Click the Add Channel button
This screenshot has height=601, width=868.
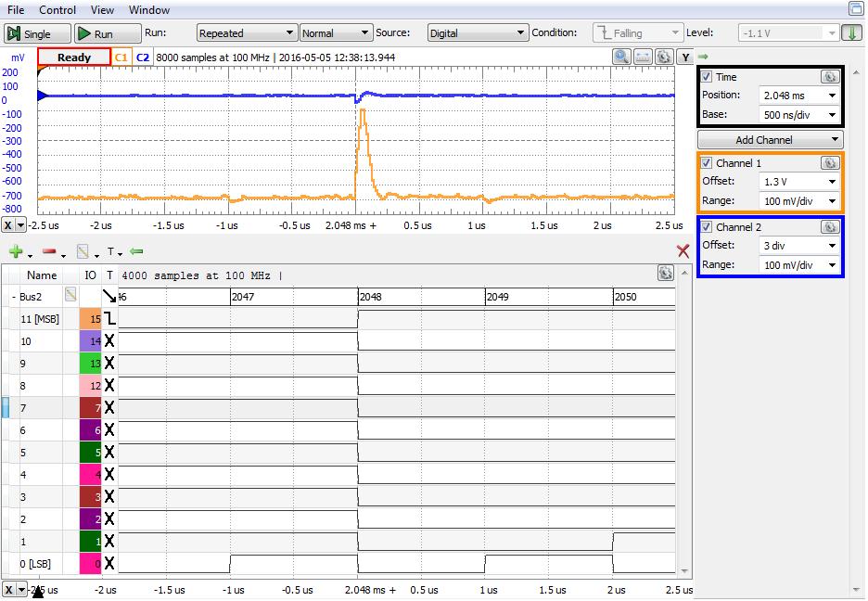(770, 140)
